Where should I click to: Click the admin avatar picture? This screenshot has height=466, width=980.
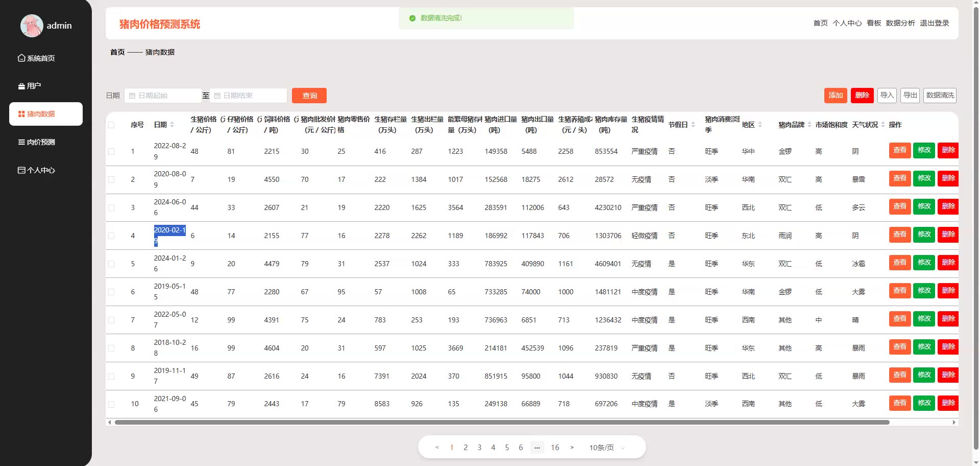click(x=32, y=26)
